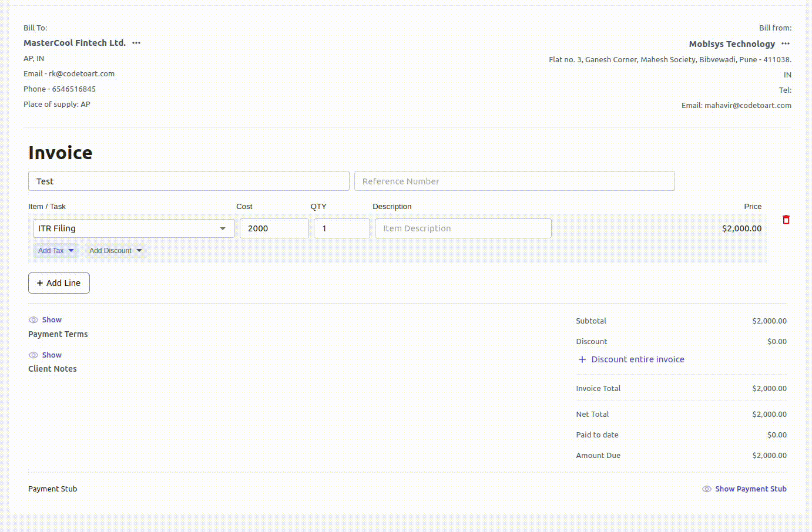812x532 pixels.
Task: Click the Paid to date value $0.00
Action: click(x=777, y=435)
